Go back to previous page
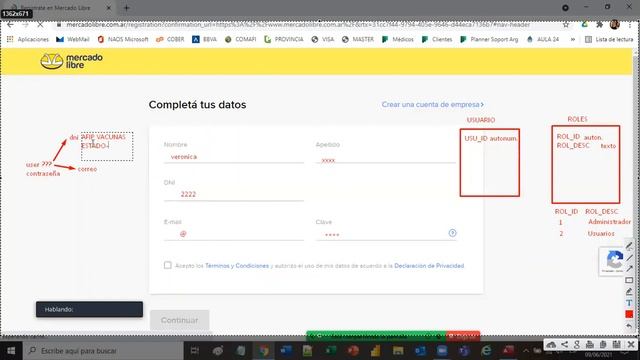The width and height of the screenshot is (640, 360). point(11,25)
